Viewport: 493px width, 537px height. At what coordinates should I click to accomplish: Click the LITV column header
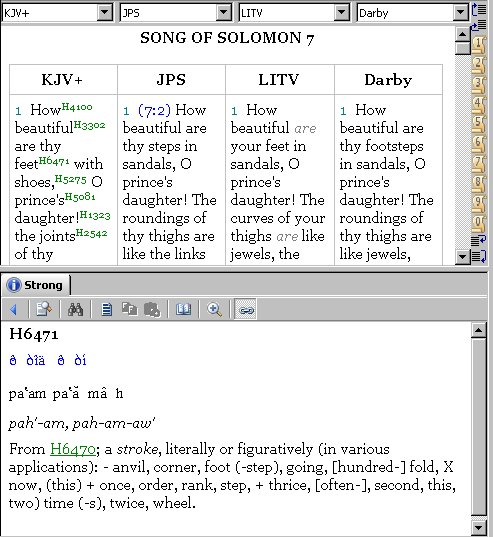279,80
